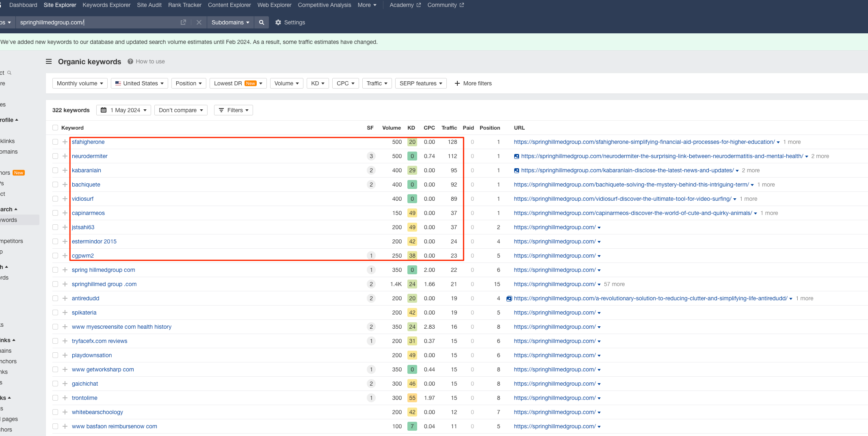The width and height of the screenshot is (868, 436).
Task: Open Site Audit from top menu
Action: click(x=149, y=5)
